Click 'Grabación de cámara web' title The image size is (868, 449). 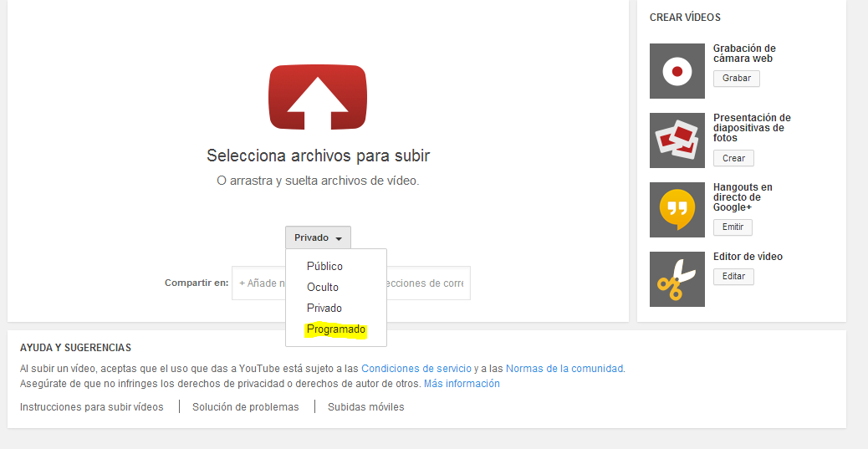click(744, 54)
